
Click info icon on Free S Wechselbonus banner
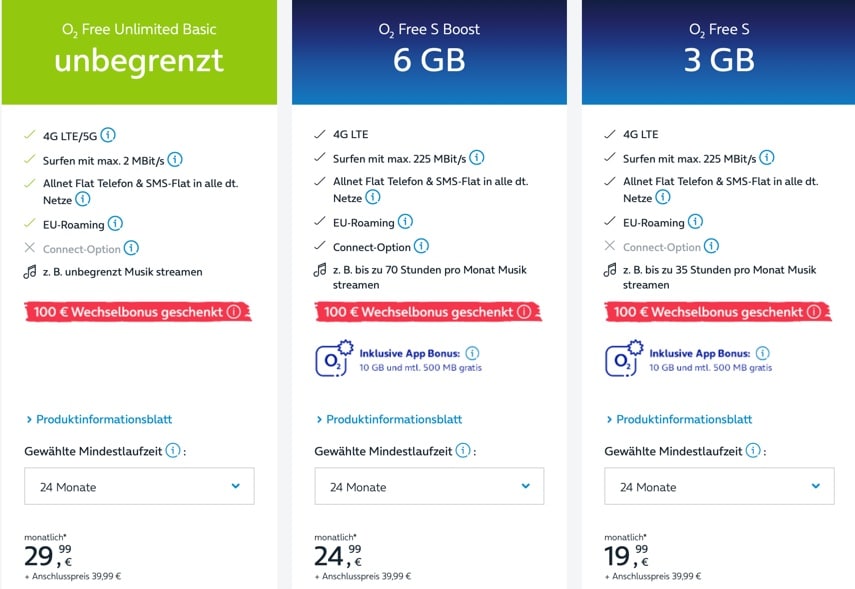tap(814, 311)
